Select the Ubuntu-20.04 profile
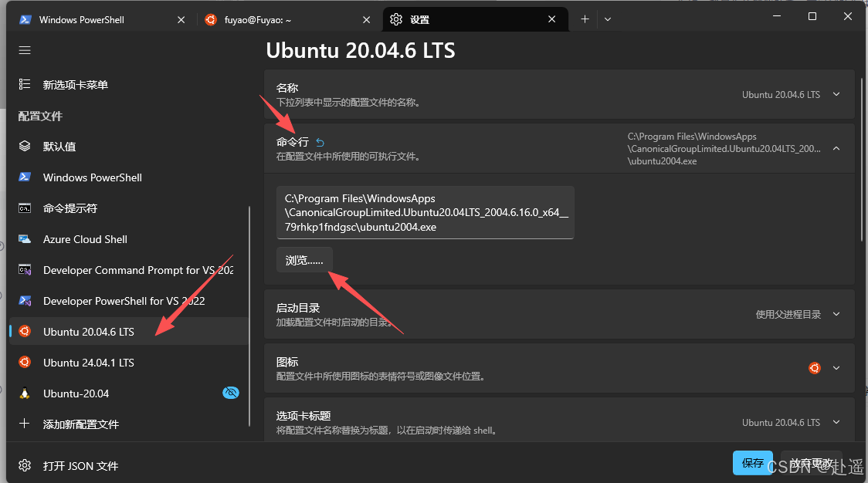Viewport: 868px width, 483px height. click(128, 393)
